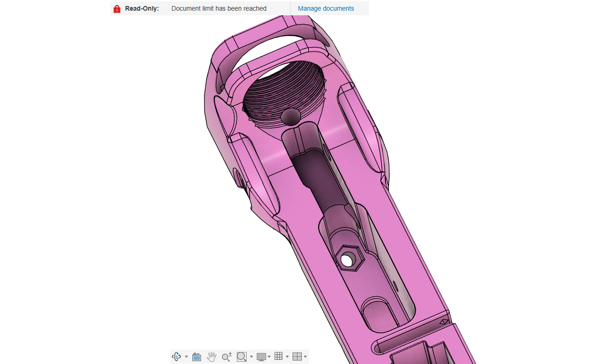Screen dimensions: 614x364
Task: Open the Orbit tool dropdown arrow
Action: pos(186,357)
